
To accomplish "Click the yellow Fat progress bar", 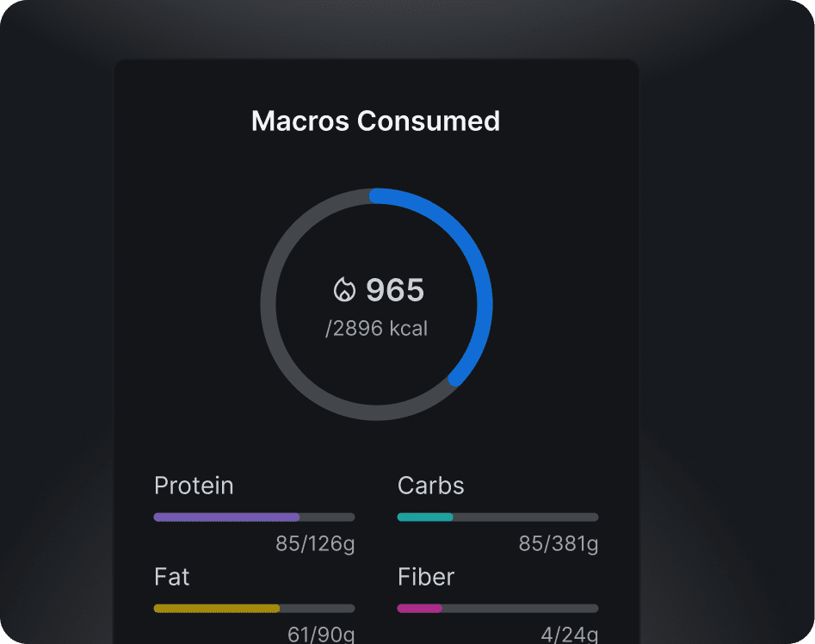I will point(217,609).
